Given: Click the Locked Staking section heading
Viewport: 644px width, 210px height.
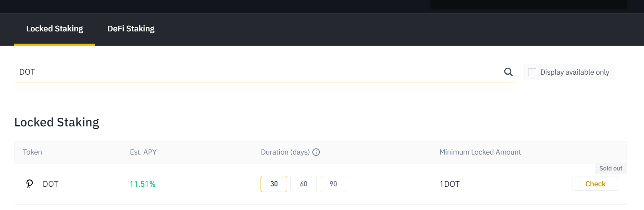Looking at the screenshot, I should point(57,122).
